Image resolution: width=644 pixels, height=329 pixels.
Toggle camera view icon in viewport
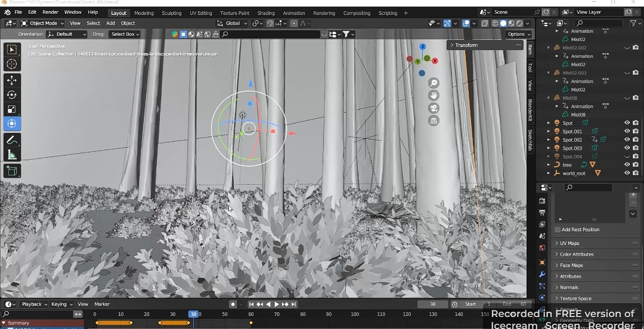[x=434, y=108]
